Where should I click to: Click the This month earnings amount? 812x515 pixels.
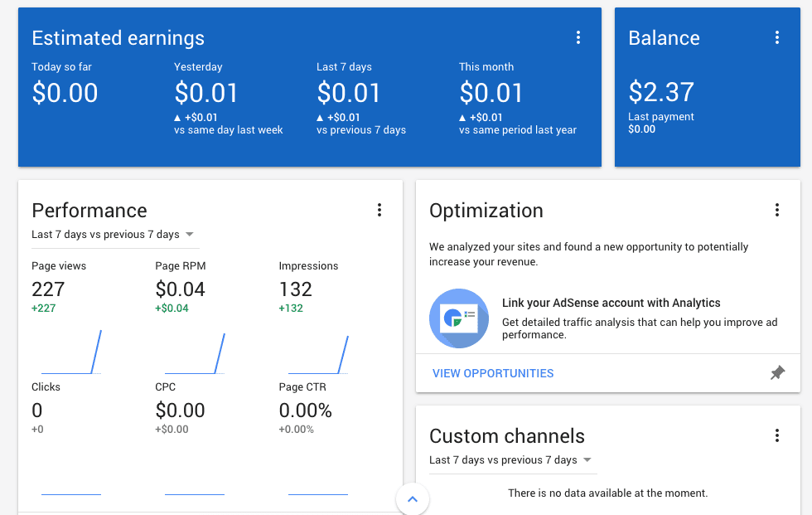(491, 93)
